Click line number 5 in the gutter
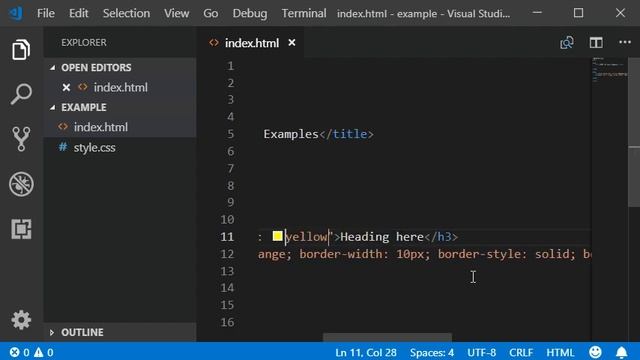This screenshot has height=360, width=640. 231,134
